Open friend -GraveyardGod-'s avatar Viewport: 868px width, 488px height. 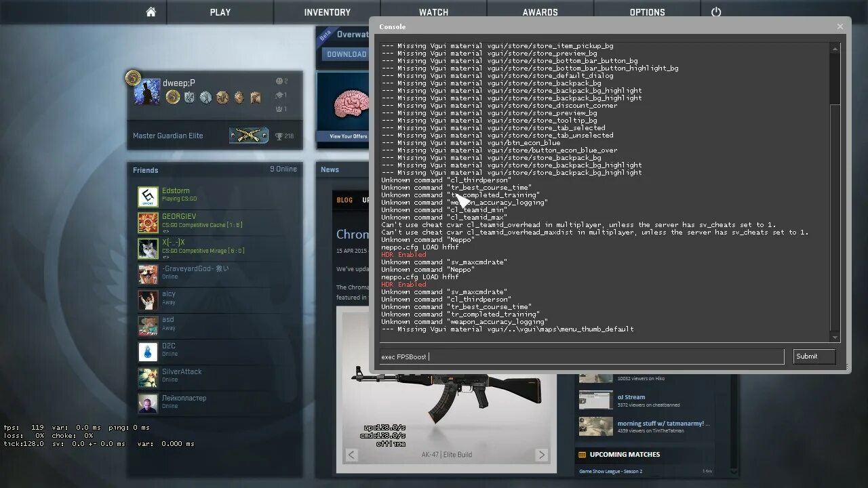point(148,274)
